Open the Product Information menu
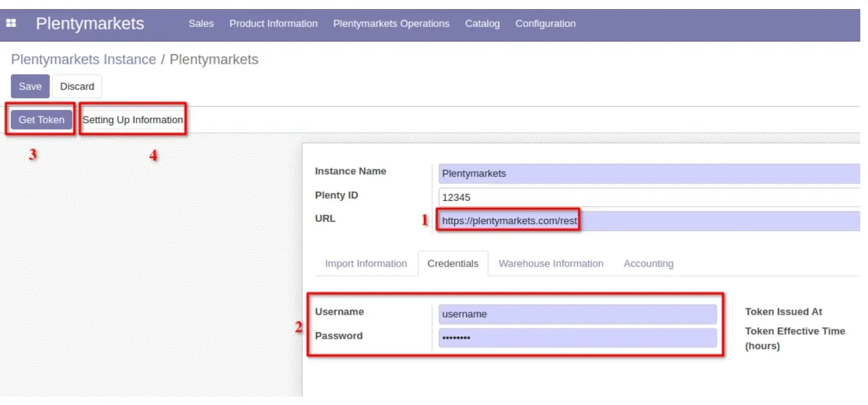Viewport: 868px width, 405px height. point(273,24)
